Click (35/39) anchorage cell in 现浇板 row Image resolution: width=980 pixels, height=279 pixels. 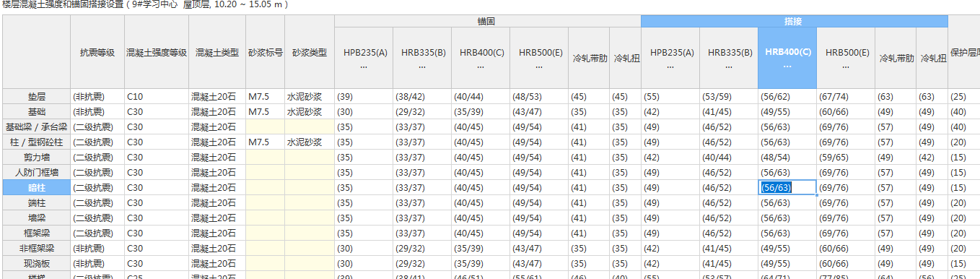tap(481, 264)
